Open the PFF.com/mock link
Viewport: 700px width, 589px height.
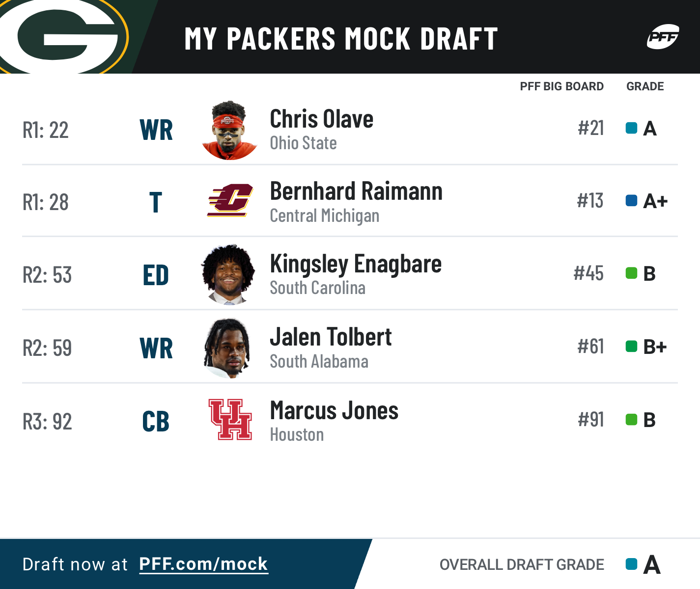tap(203, 564)
